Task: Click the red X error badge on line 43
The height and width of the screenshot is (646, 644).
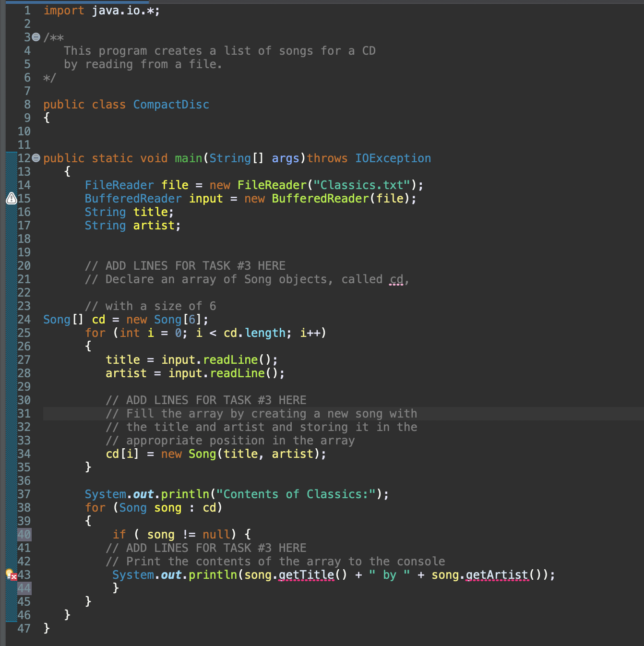Action: click(13, 576)
